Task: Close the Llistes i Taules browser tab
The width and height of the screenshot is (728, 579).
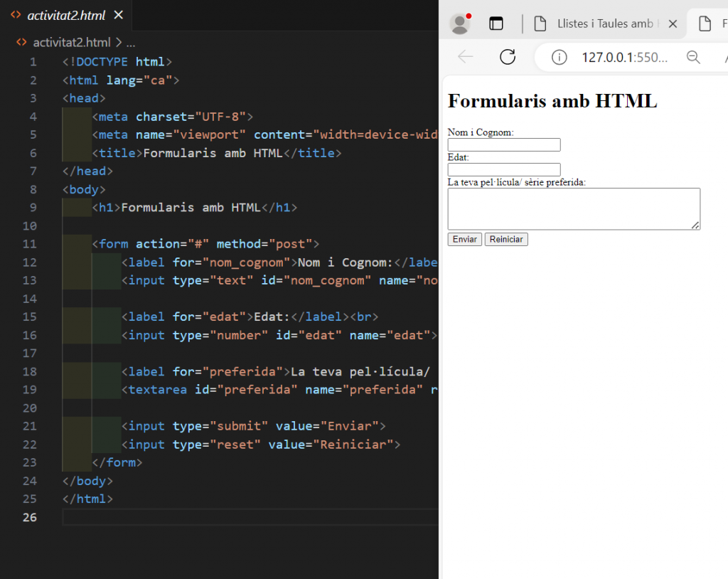Action: (x=673, y=23)
